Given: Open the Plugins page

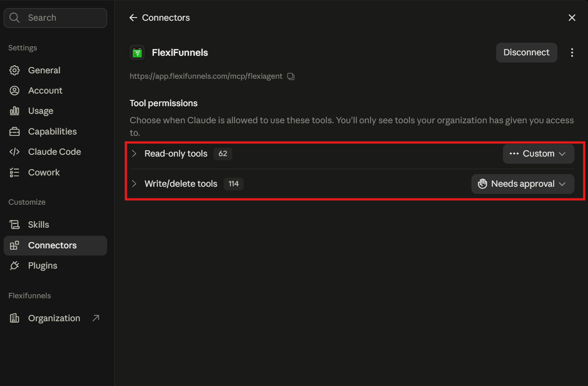Looking at the screenshot, I should (55, 265).
